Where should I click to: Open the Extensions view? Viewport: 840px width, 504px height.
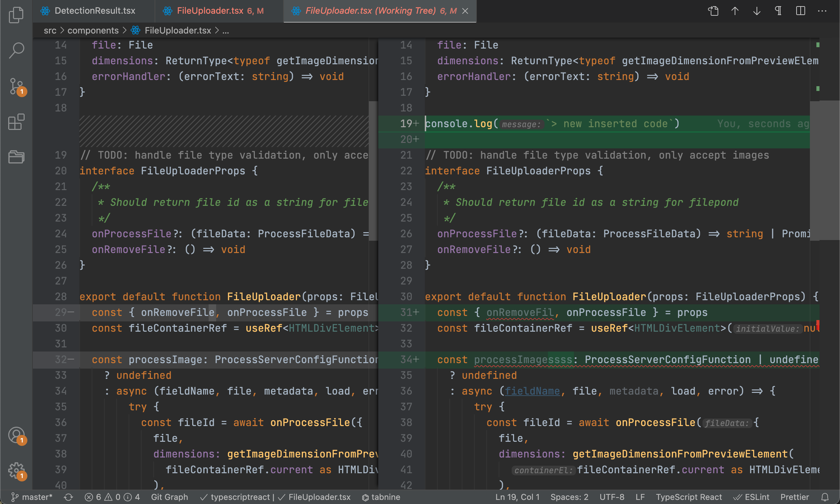pyautogui.click(x=16, y=122)
